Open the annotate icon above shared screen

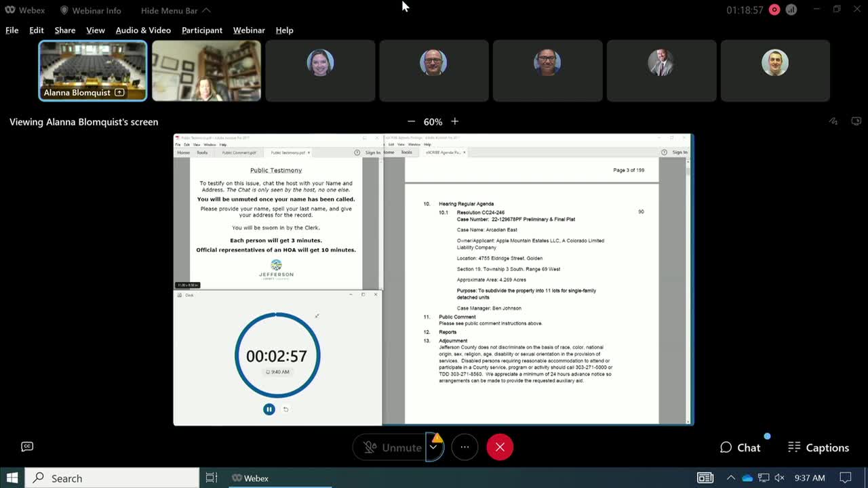tap(833, 121)
